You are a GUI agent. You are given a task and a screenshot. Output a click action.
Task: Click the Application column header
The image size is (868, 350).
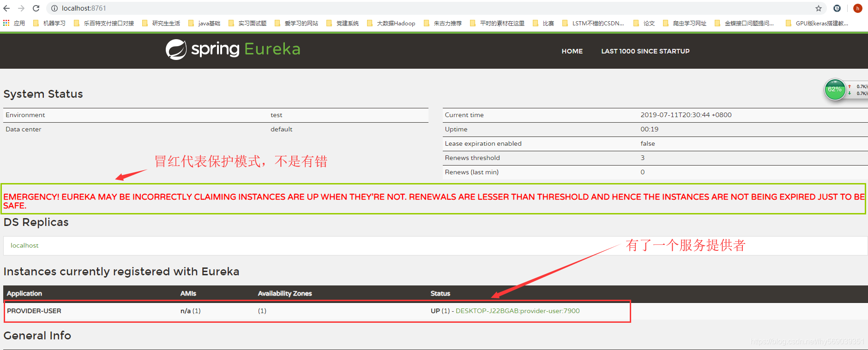24,294
